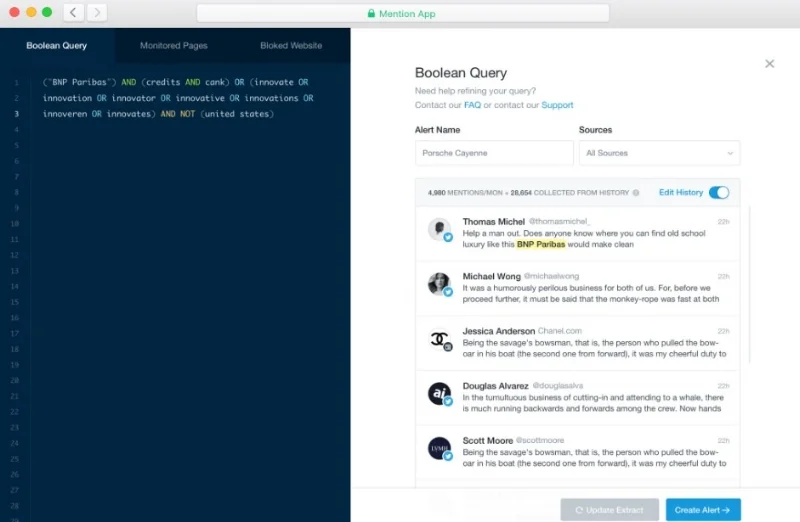Click the green lock icon in address bar
This screenshot has height=522, width=800.
[371, 13]
